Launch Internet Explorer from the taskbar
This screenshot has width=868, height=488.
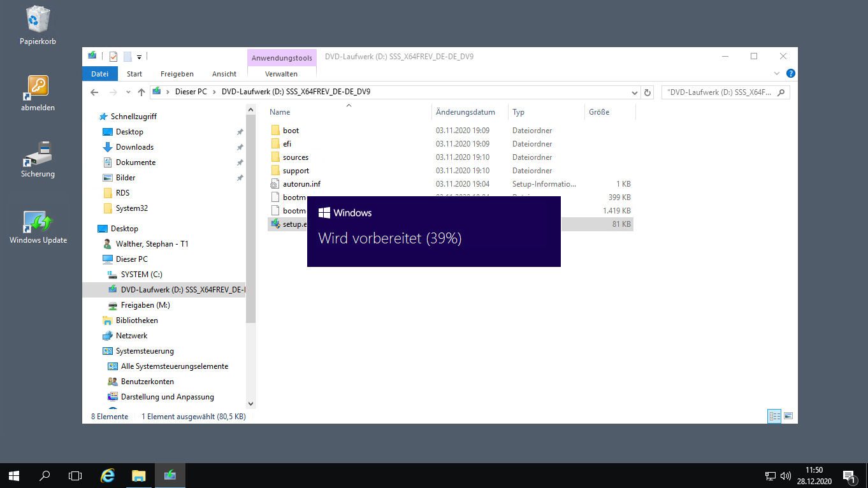108,475
